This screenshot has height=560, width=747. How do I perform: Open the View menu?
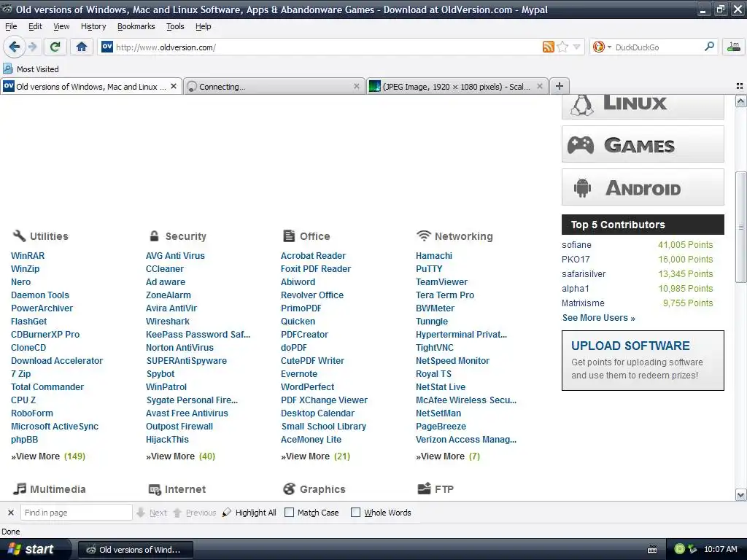61,26
